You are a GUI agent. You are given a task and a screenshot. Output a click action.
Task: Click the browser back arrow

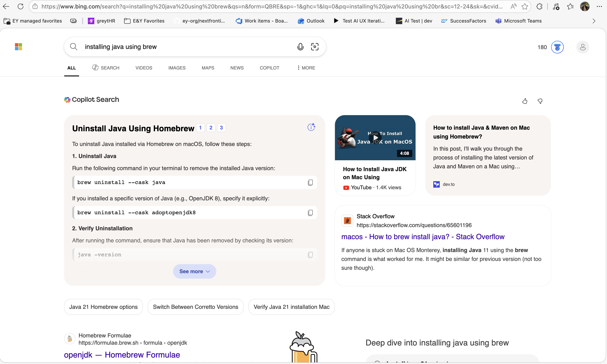6,7
